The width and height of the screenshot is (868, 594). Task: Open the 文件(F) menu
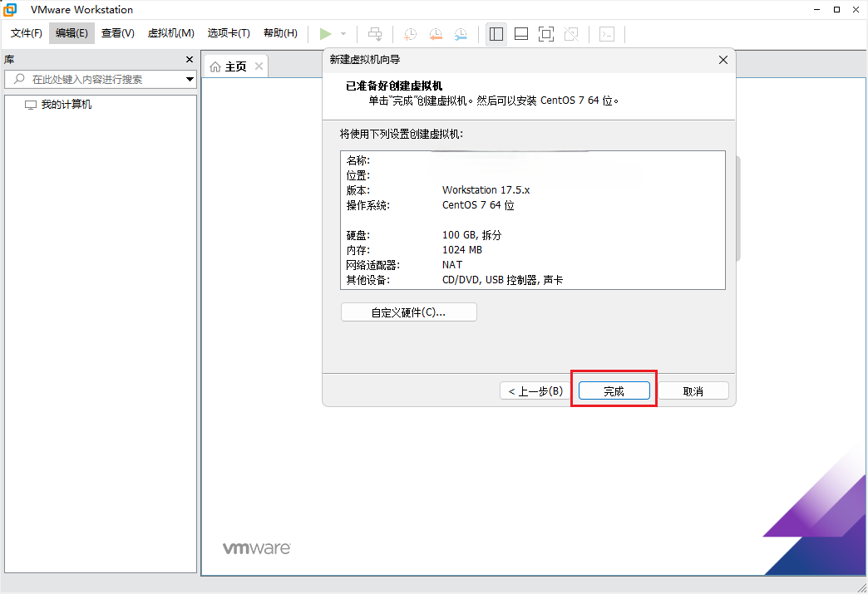pos(27,33)
